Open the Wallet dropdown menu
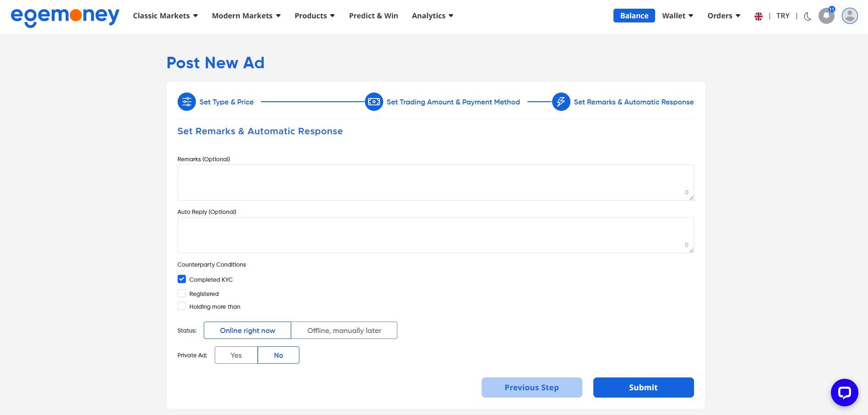Image resolution: width=868 pixels, height=415 pixels. tap(677, 16)
